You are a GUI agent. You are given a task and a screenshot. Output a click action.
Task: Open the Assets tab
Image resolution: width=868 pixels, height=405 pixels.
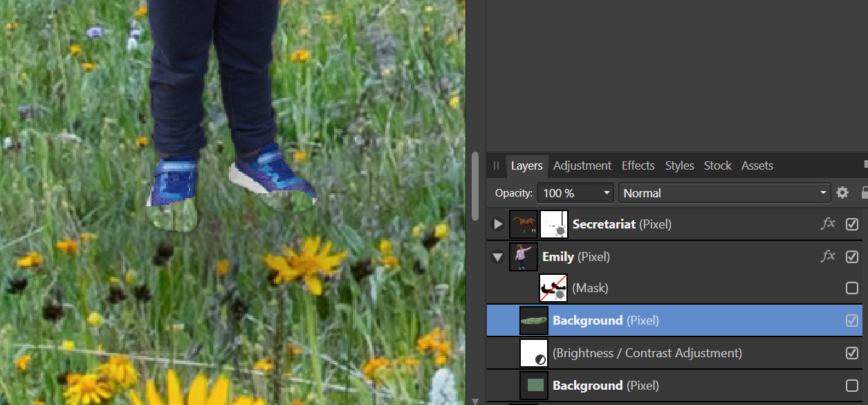click(757, 165)
